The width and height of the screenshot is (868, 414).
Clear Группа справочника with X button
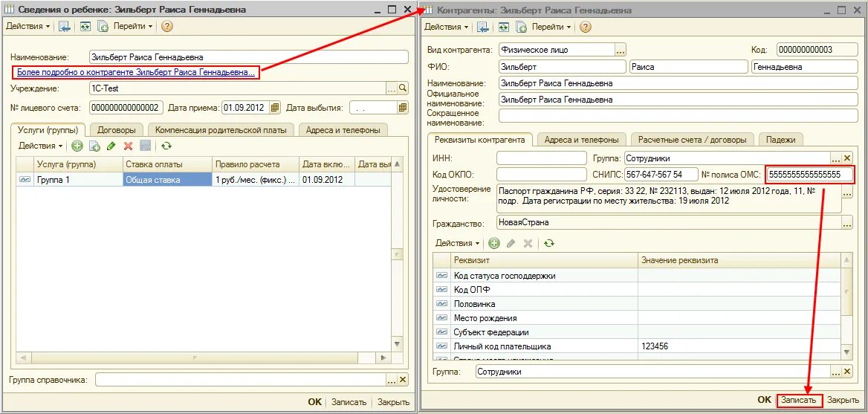[x=403, y=380]
